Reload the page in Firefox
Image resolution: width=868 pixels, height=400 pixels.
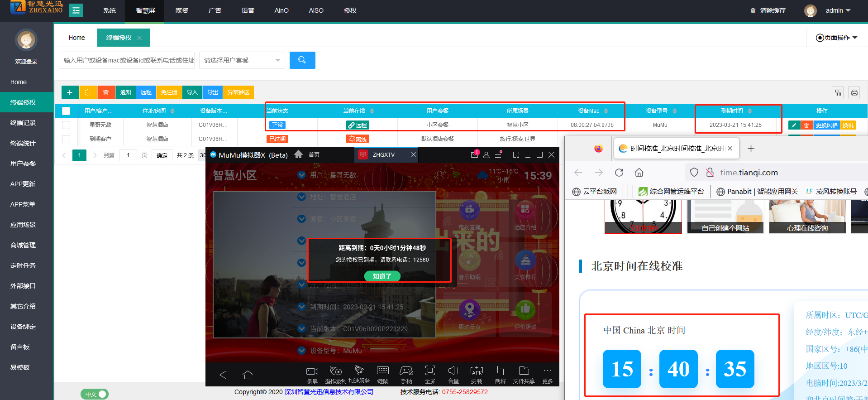[619, 173]
